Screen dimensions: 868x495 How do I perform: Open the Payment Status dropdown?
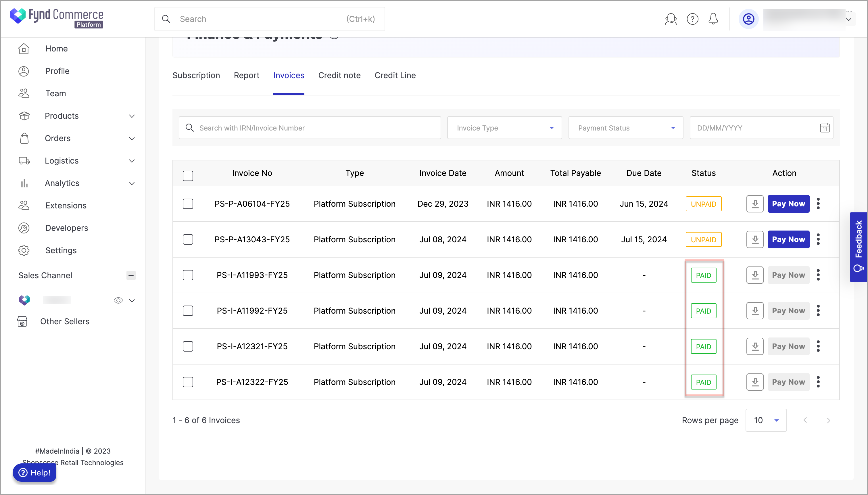click(x=626, y=128)
